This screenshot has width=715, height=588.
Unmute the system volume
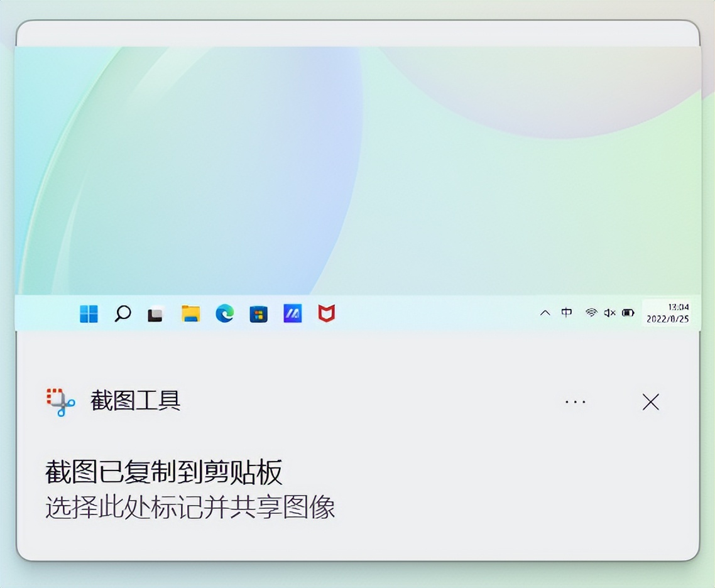pos(608,312)
